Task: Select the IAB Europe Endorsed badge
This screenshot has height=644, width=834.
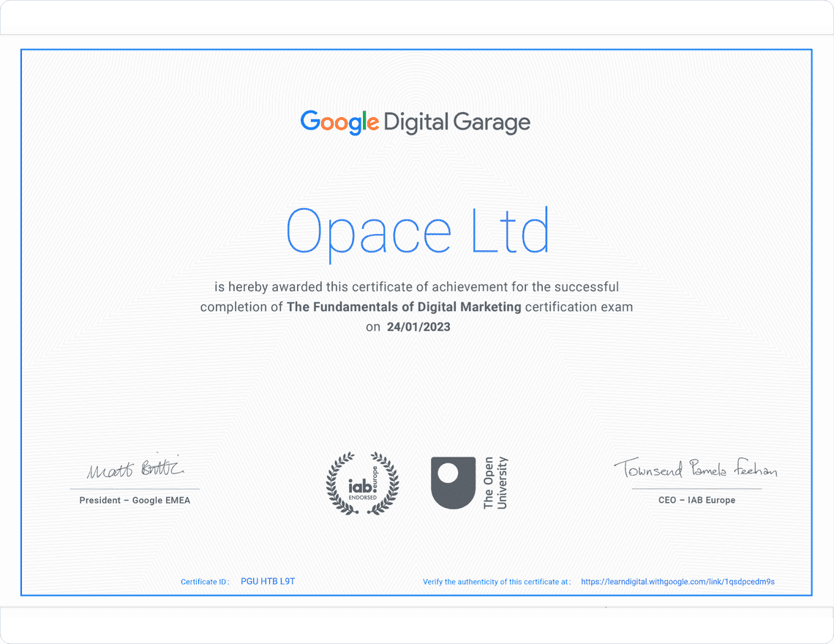Action: point(363,484)
